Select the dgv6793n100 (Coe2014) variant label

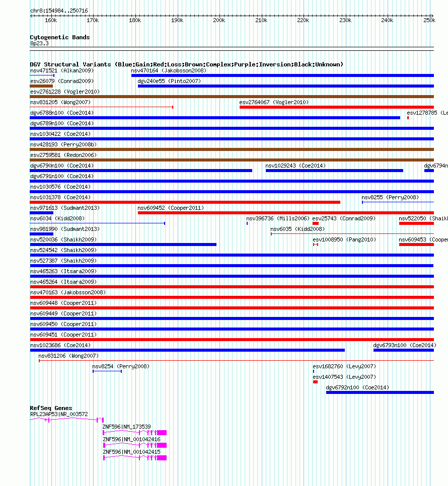(x=405, y=345)
